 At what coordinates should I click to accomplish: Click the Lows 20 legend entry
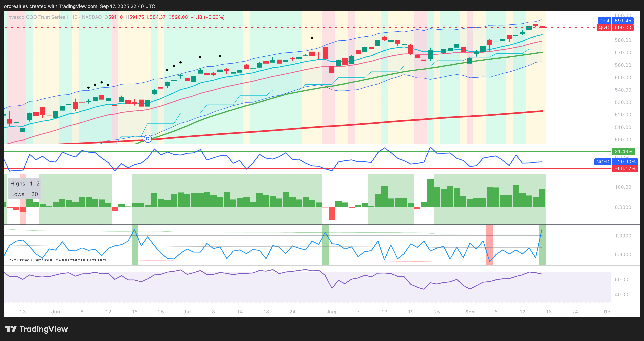24,194
